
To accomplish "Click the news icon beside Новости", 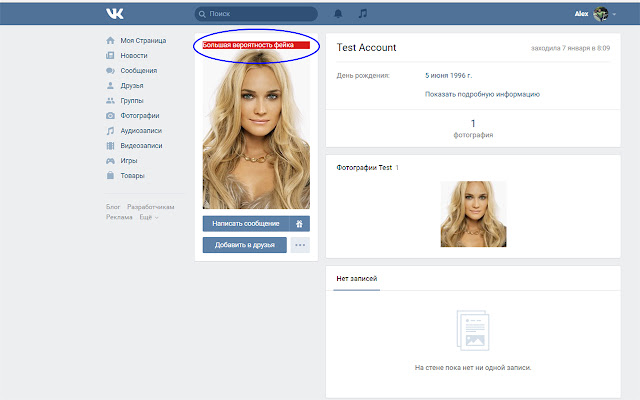I will [x=110, y=56].
